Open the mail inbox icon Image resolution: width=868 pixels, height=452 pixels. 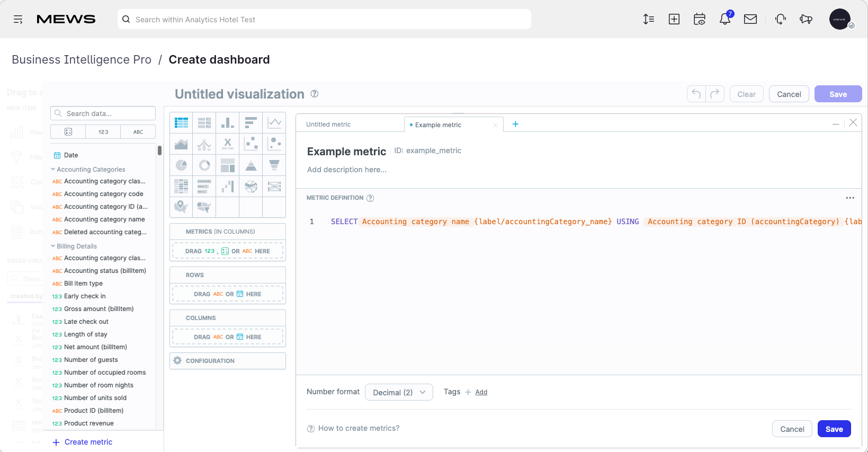tap(750, 19)
